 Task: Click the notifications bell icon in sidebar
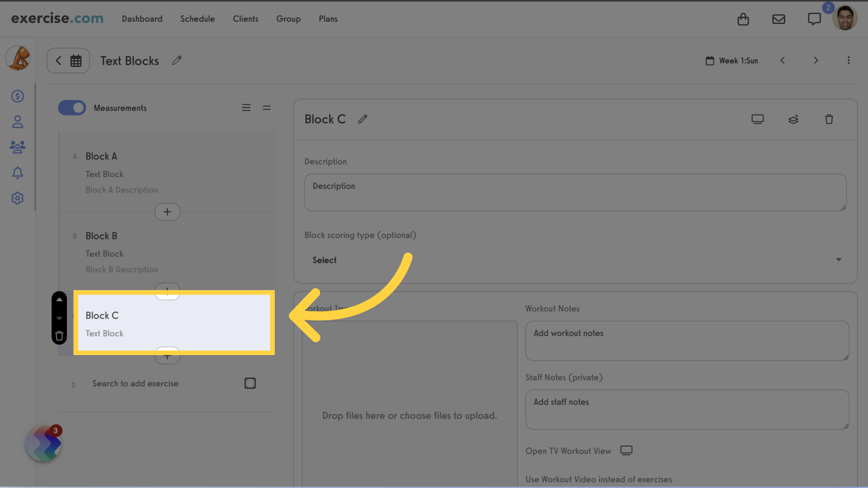coord(16,173)
